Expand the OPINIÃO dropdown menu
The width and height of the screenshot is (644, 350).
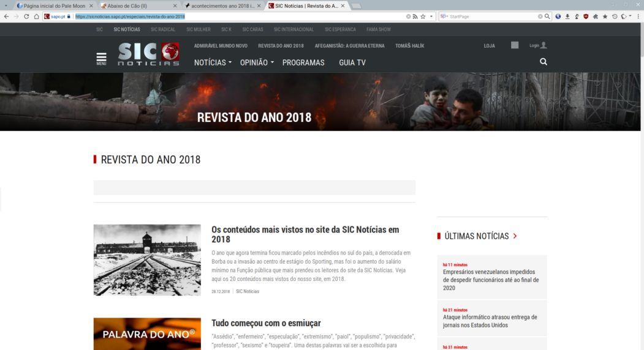click(257, 62)
